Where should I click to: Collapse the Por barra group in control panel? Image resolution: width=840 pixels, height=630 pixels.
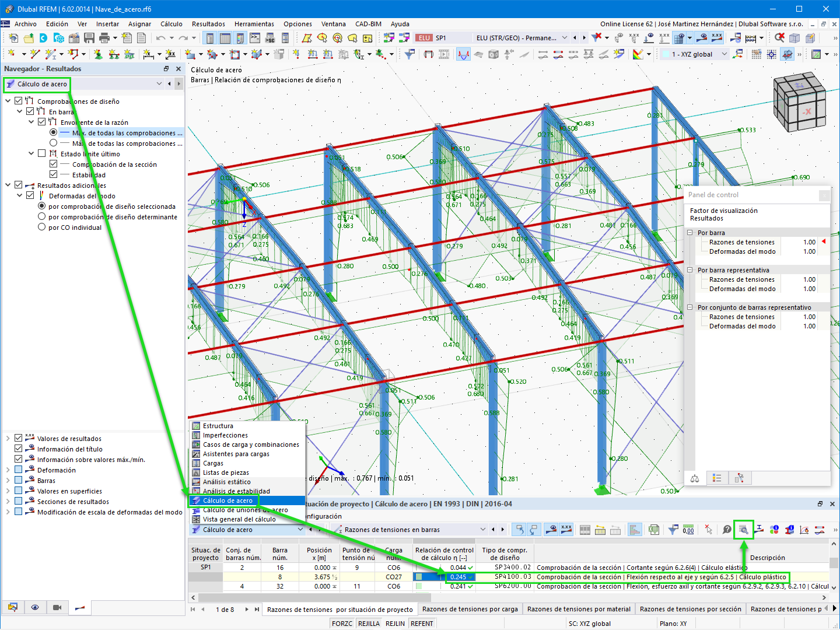click(x=689, y=232)
